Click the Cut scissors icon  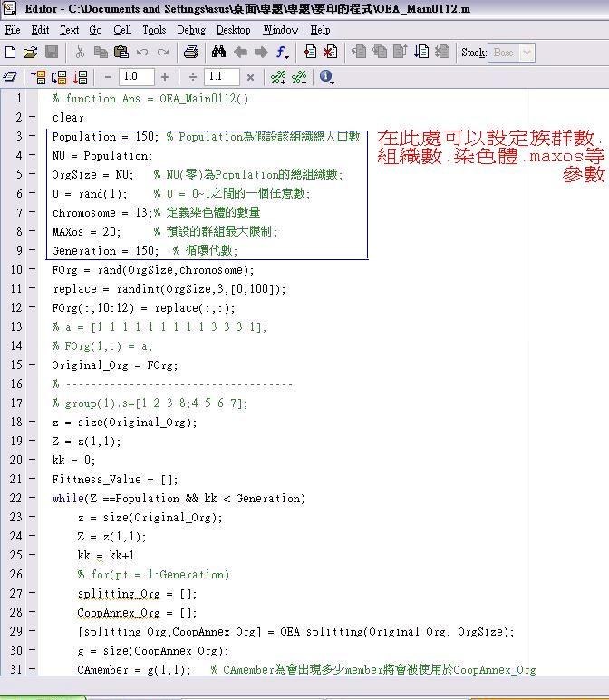tap(80, 53)
